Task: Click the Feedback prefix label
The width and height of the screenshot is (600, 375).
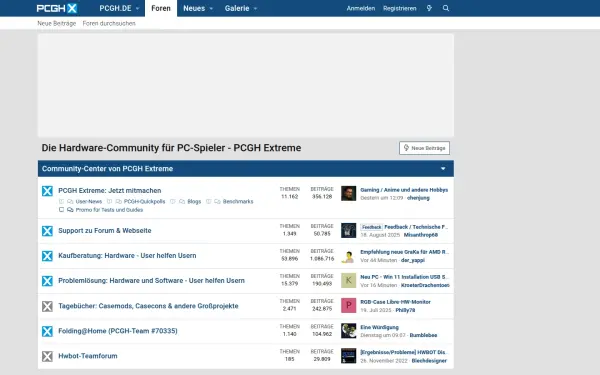Action: [371, 227]
